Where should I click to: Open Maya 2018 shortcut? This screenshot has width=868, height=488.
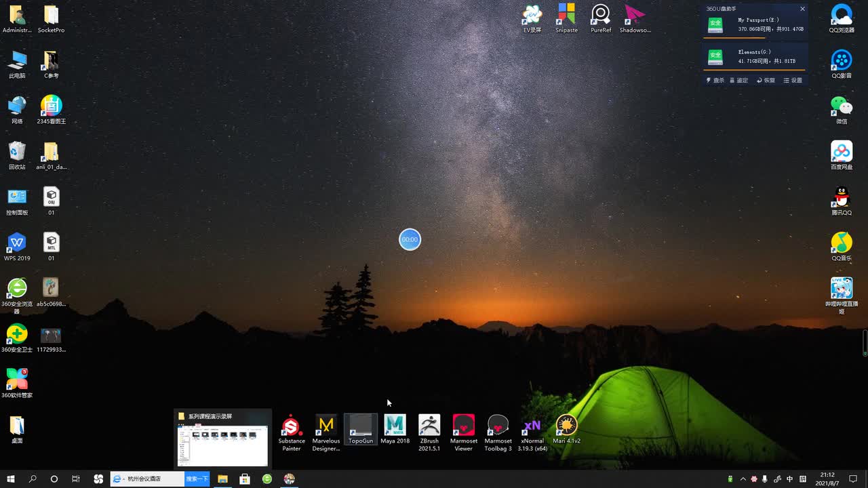(x=395, y=429)
